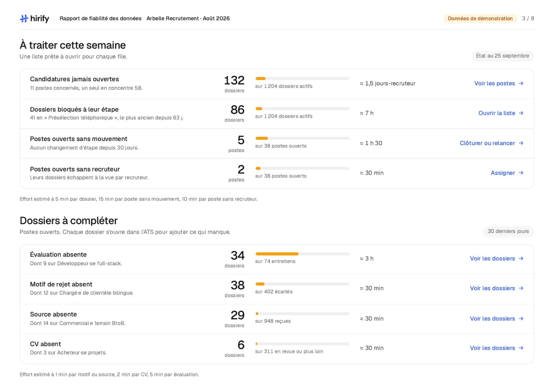Click the "≈ 3 h" effort estimate

point(367,259)
